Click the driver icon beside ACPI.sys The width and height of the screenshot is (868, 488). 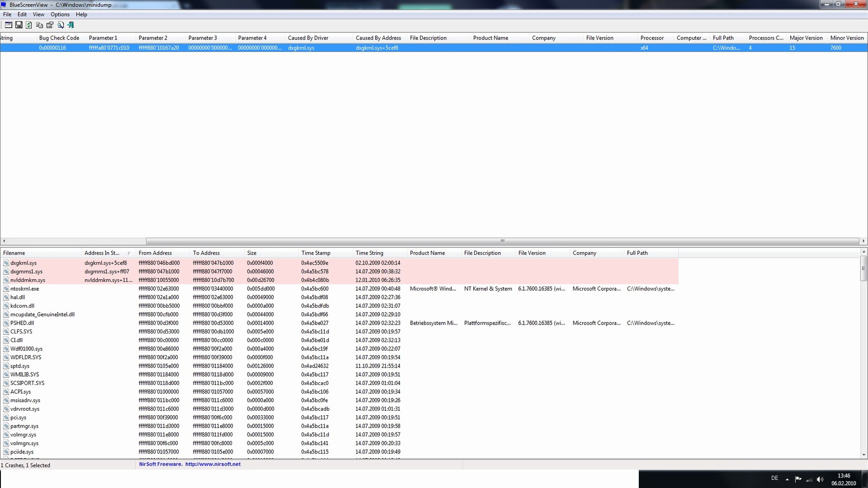click(6, 392)
